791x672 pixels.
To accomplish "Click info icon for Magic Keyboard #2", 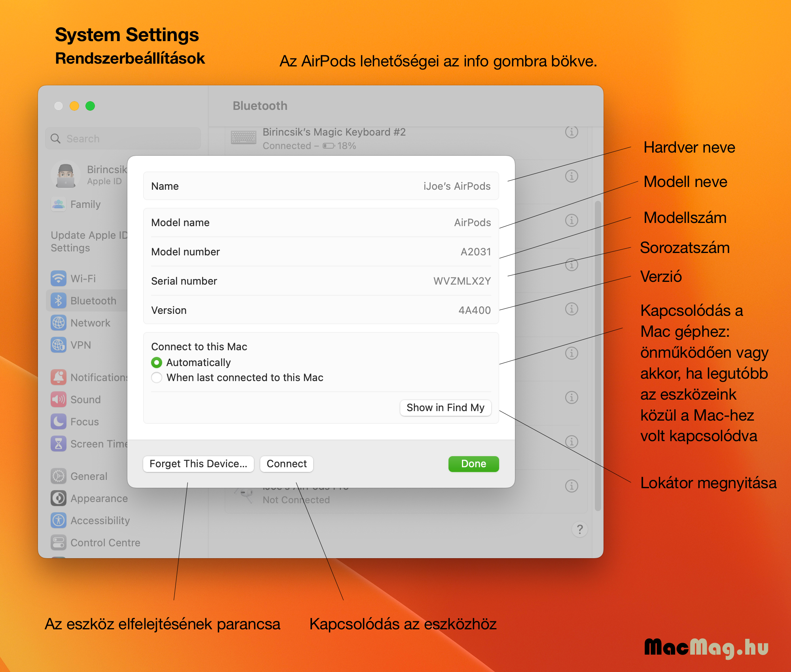I will [571, 132].
